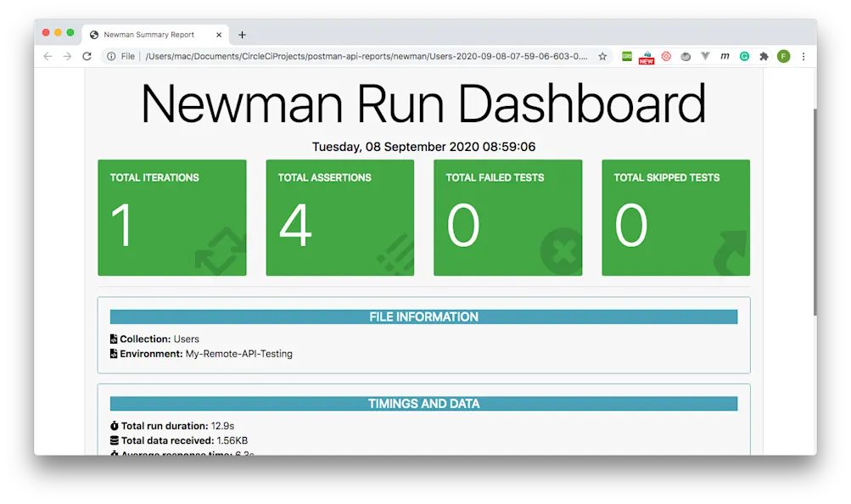Click the Collection value Users
The width and height of the screenshot is (851, 504).
click(186, 339)
